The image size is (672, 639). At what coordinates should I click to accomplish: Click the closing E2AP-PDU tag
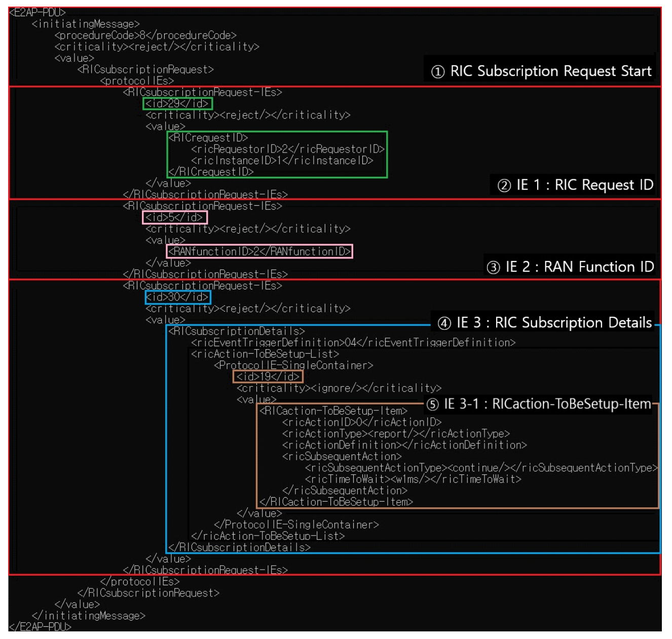coord(40,627)
